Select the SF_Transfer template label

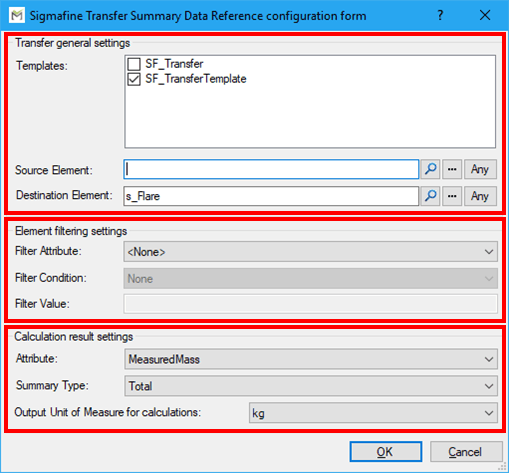pos(174,64)
